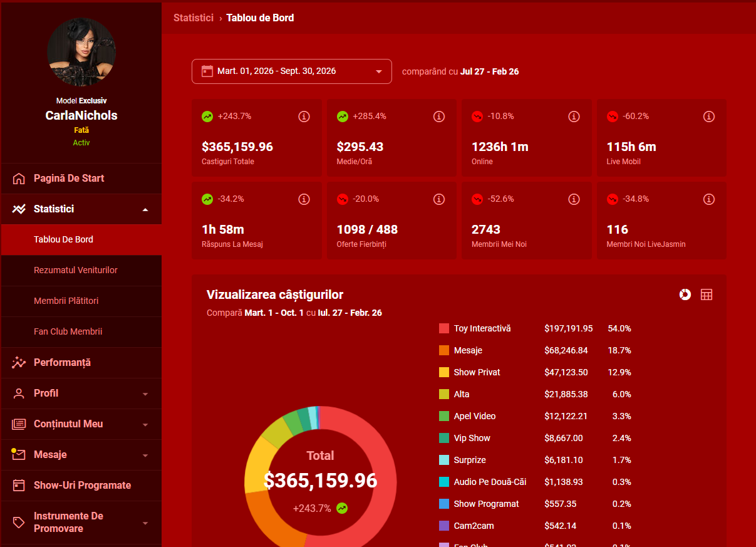Image resolution: width=756 pixels, height=547 pixels.
Task: Expand the Mesaje submenu arrow
Action: point(145,456)
